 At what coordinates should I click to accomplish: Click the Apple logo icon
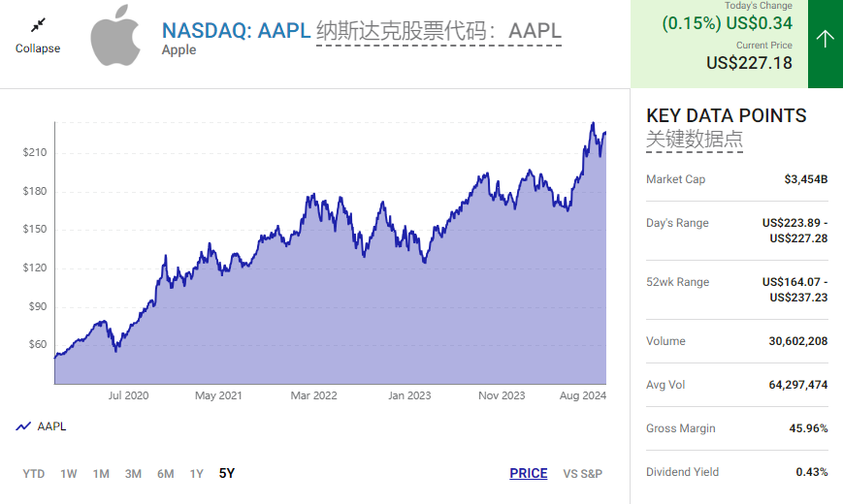click(x=115, y=35)
